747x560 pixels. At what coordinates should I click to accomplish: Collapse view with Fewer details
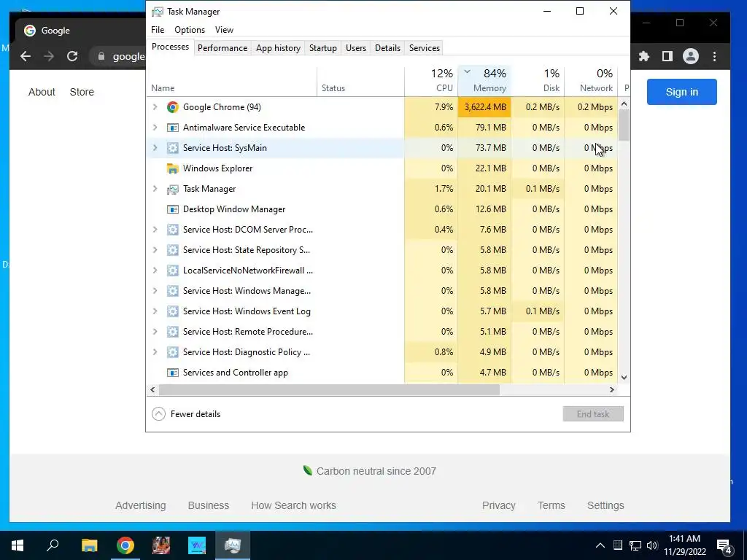tap(186, 414)
